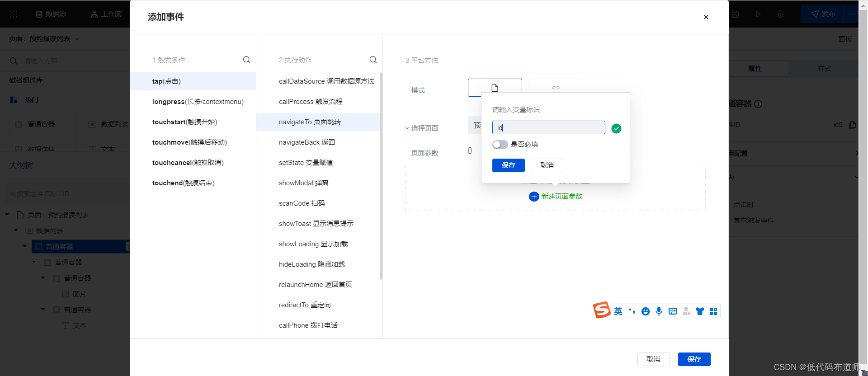
Task: Click the action list scrollbar
Action: click(381, 176)
